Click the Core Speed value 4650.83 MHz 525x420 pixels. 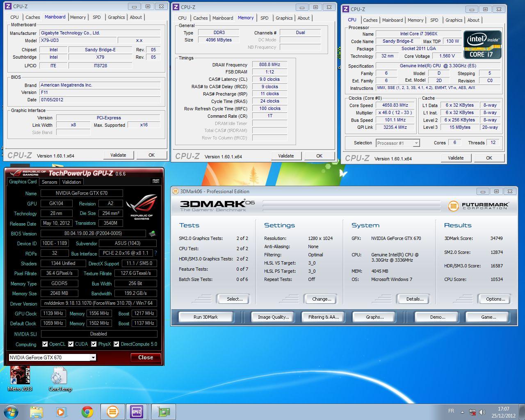[395, 105]
